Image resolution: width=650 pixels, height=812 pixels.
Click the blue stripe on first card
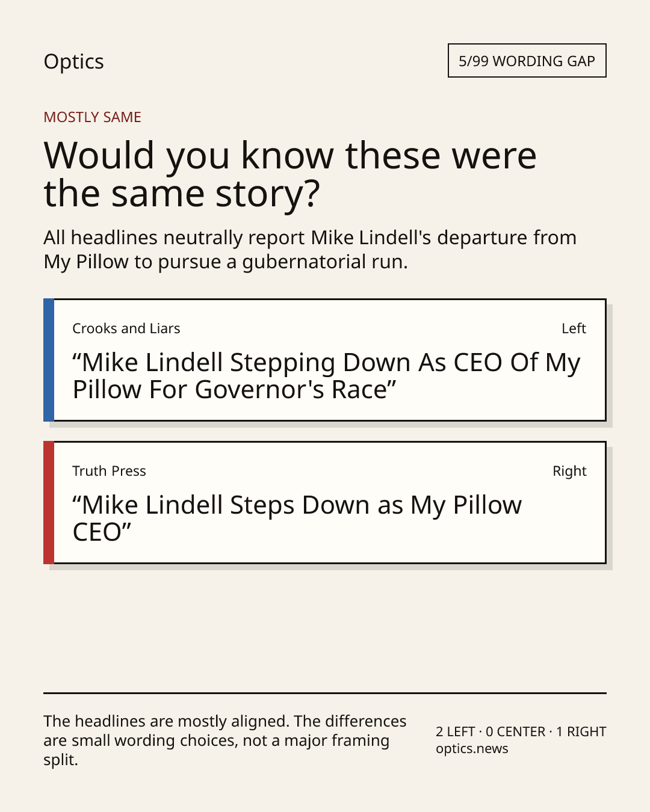pos(49,360)
